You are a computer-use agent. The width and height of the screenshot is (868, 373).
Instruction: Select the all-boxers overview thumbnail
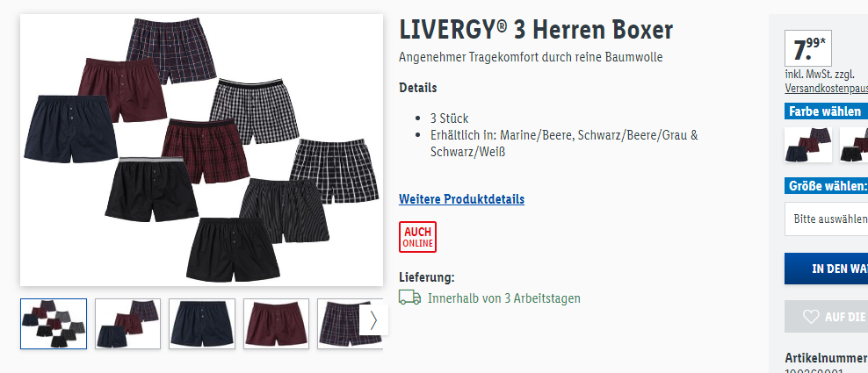54,324
